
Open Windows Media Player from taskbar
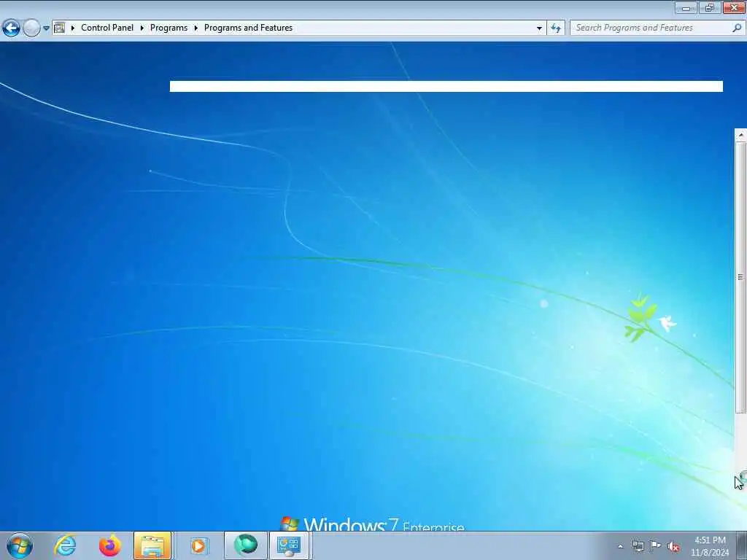(x=198, y=545)
